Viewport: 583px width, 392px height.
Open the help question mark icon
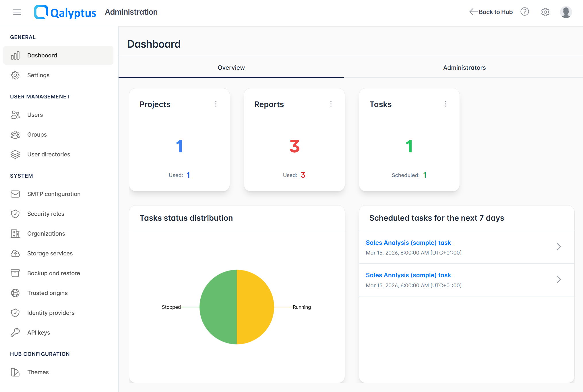point(525,12)
